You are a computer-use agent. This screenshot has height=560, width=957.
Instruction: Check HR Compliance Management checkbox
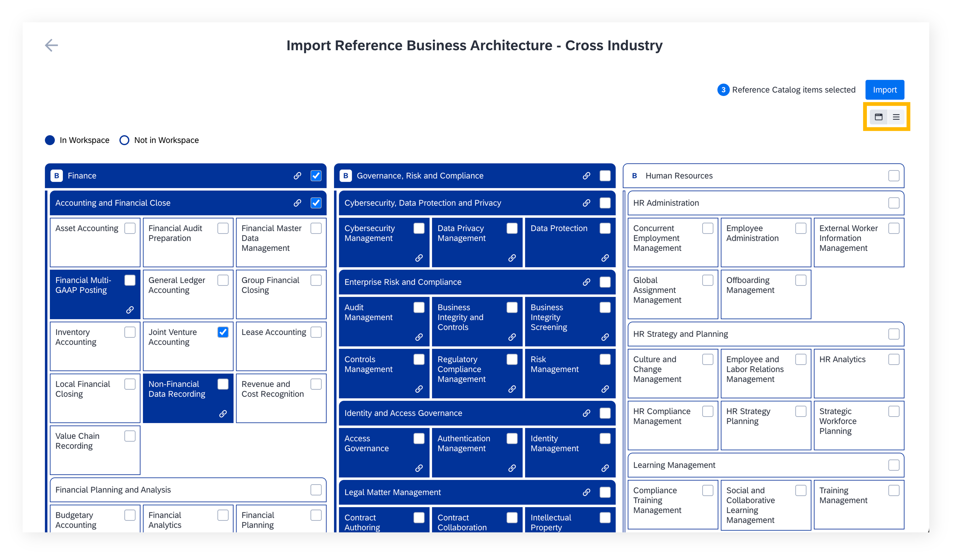click(x=707, y=412)
